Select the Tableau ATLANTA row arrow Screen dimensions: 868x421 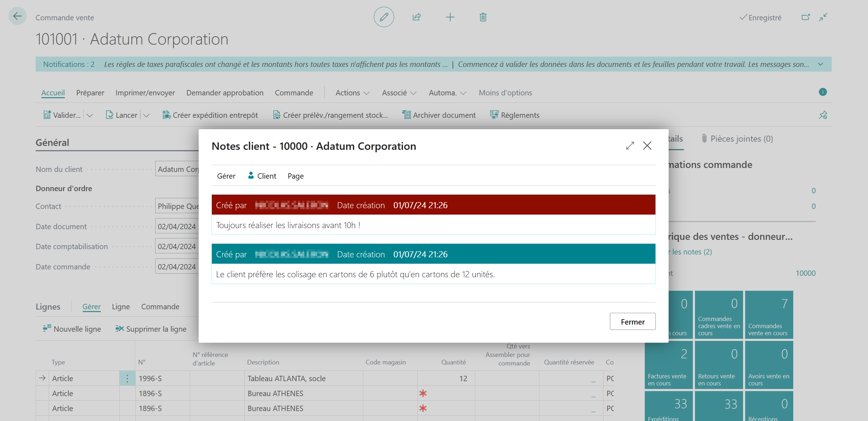click(x=42, y=378)
